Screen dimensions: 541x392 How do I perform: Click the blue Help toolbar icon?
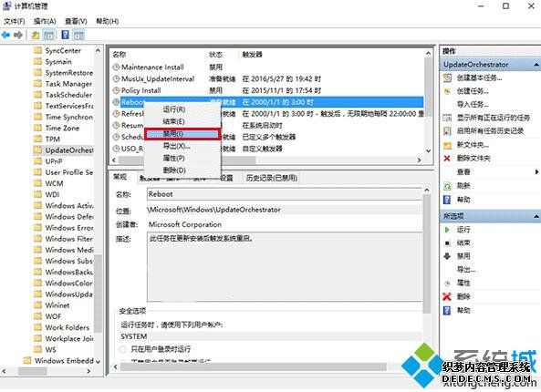(x=65, y=35)
